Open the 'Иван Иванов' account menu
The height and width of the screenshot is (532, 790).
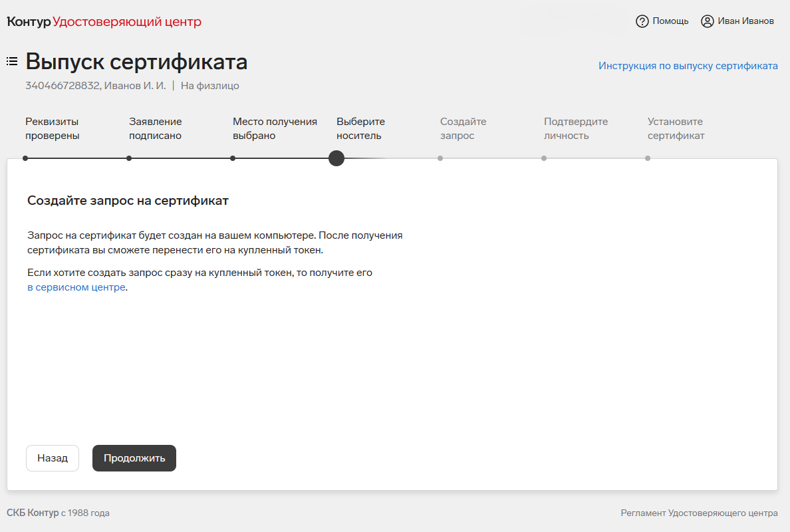click(745, 21)
